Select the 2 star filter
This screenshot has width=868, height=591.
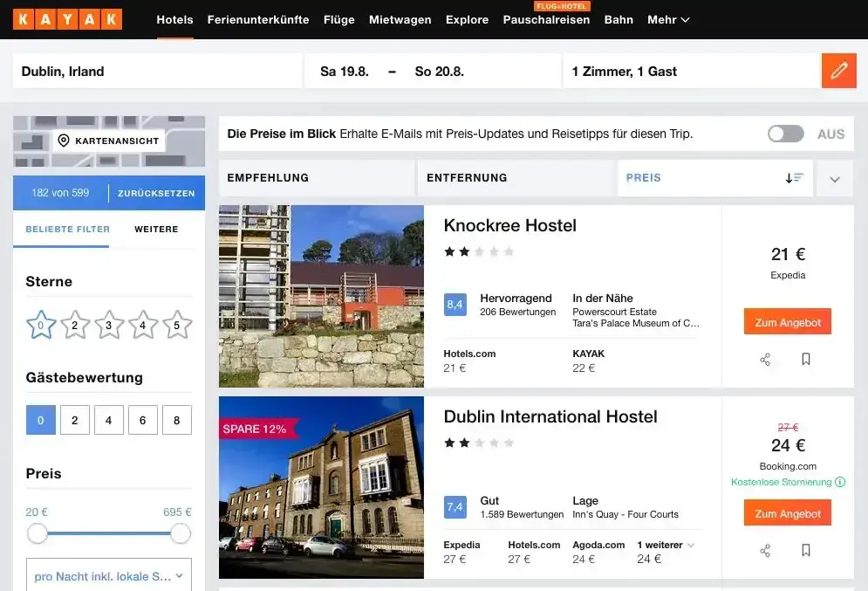coord(75,325)
